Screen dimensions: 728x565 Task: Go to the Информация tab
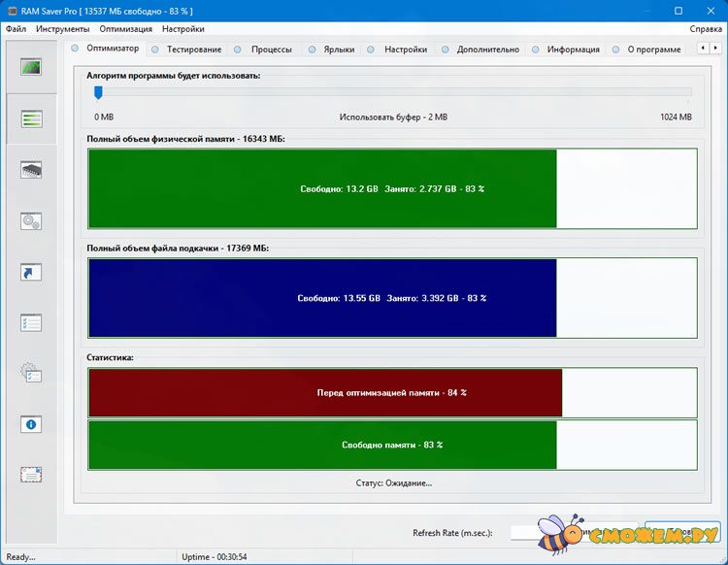(x=573, y=50)
